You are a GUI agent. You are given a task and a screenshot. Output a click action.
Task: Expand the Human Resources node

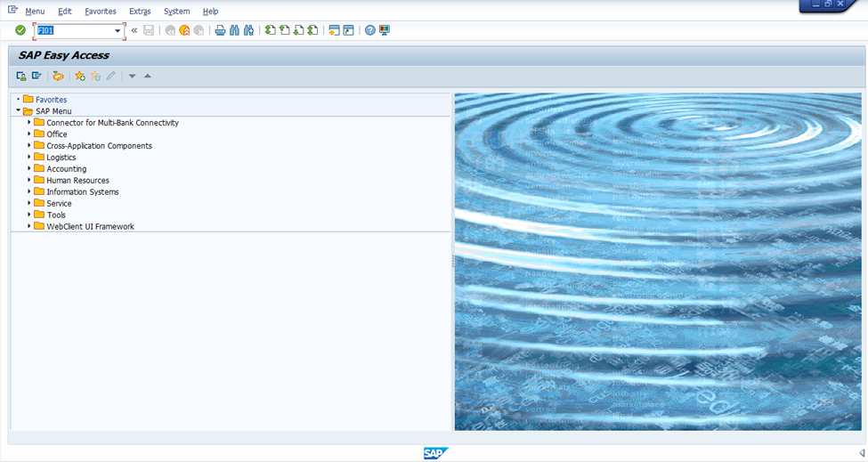tap(28, 181)
